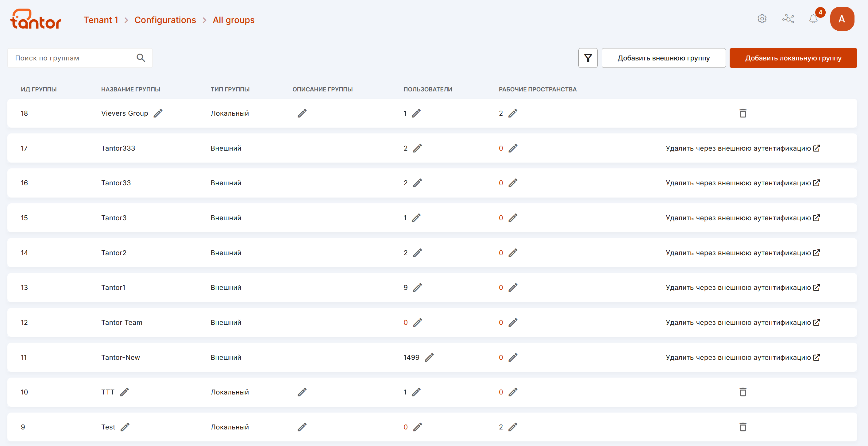Edit description of Test group

point(302,427)
